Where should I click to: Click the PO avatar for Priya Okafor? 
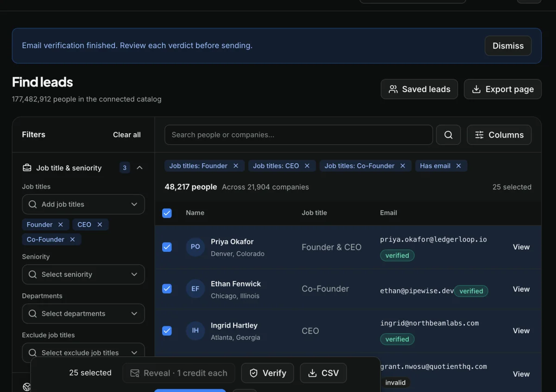[196, 247]
